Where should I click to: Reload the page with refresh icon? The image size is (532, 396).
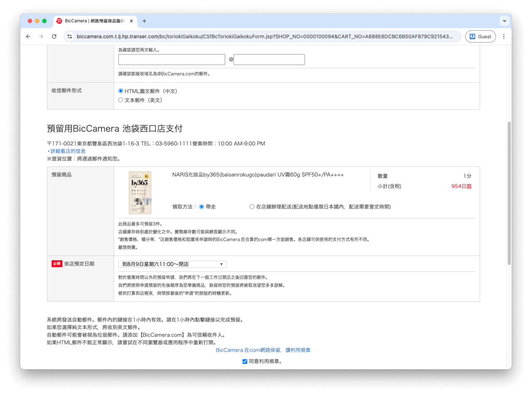(54, 36)
